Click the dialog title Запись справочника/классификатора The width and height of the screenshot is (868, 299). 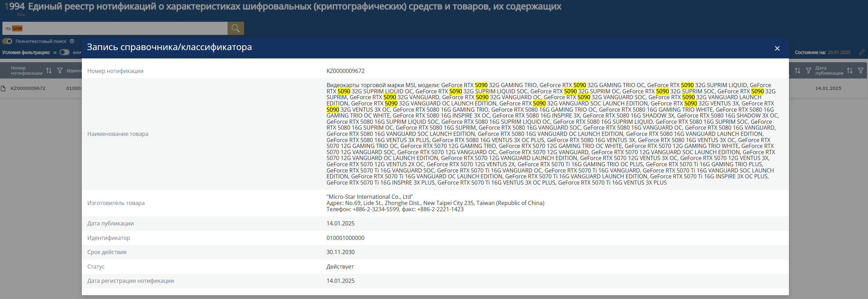169,47
